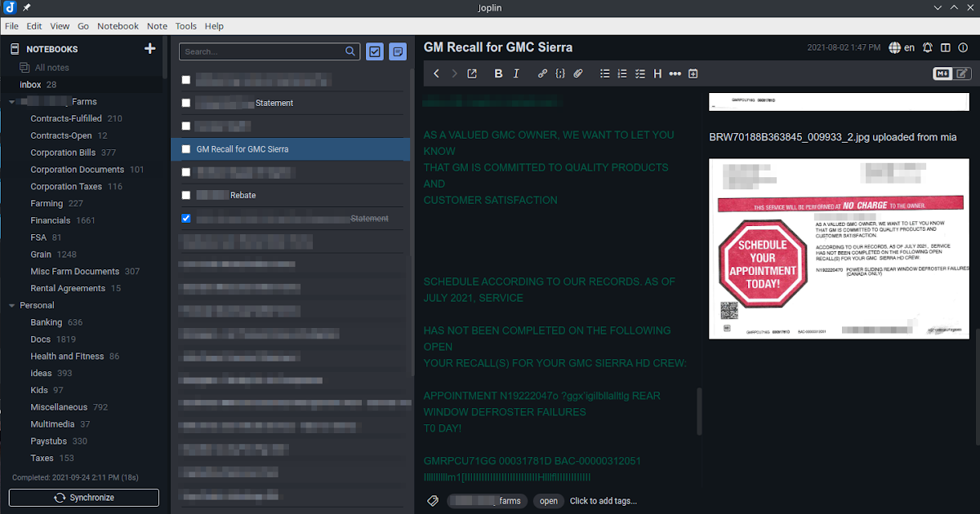Click the 'open' tag chip
The height and width of the screenshot is (514, 980).
pos(549,501)
